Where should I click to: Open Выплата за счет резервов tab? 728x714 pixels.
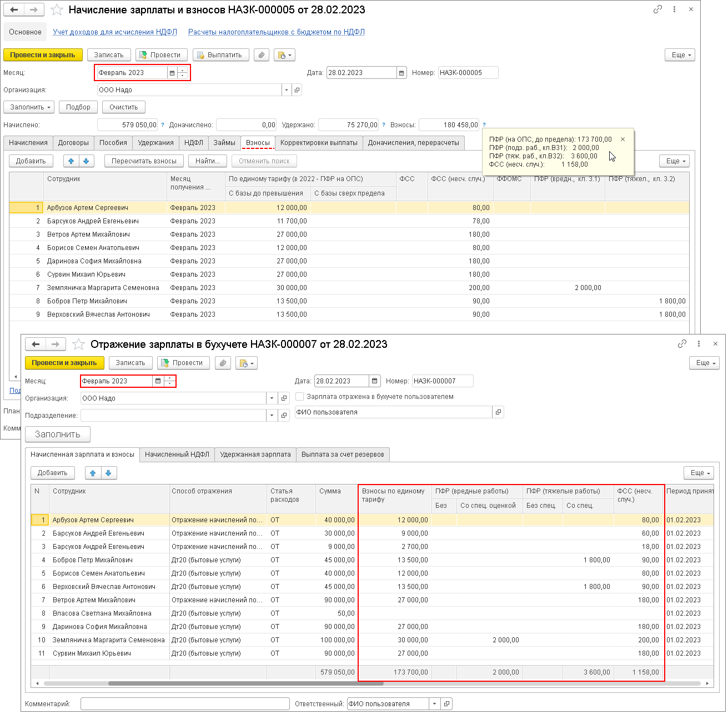click(x=343, y=455)
